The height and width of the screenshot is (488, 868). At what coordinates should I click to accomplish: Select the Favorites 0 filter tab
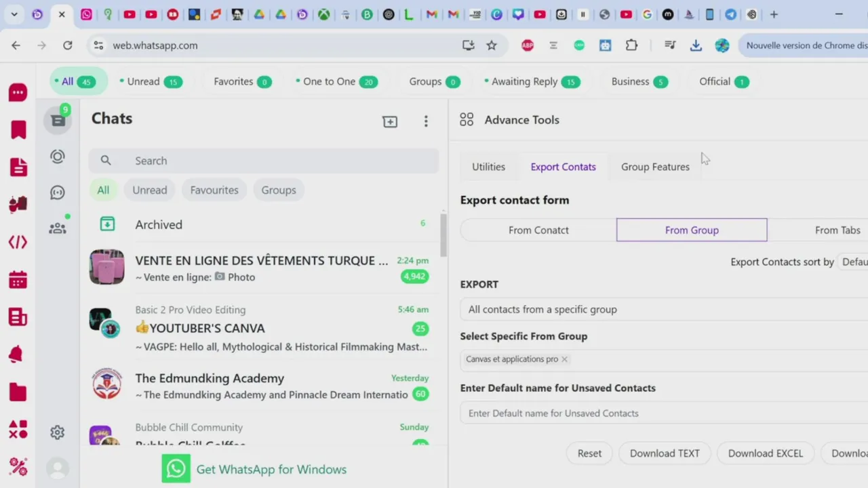click(243, 81)
